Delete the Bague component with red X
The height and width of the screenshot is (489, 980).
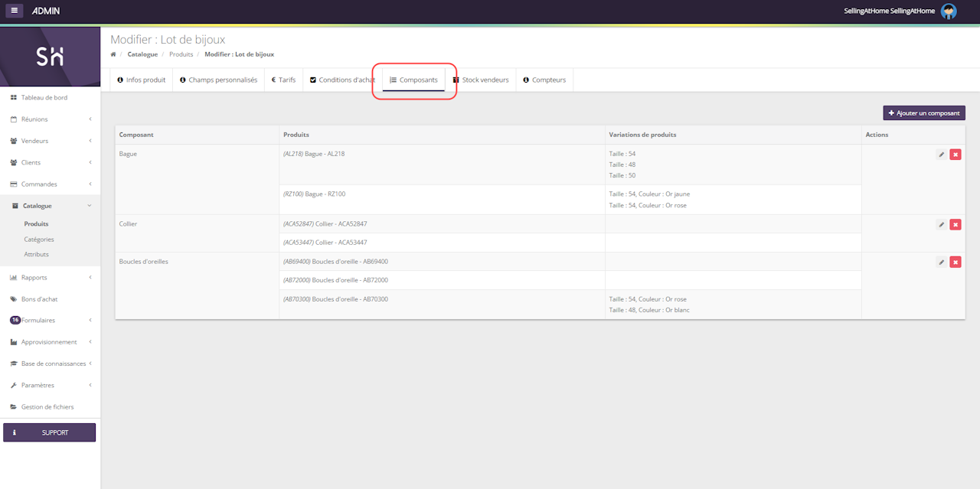coord(955,155)
